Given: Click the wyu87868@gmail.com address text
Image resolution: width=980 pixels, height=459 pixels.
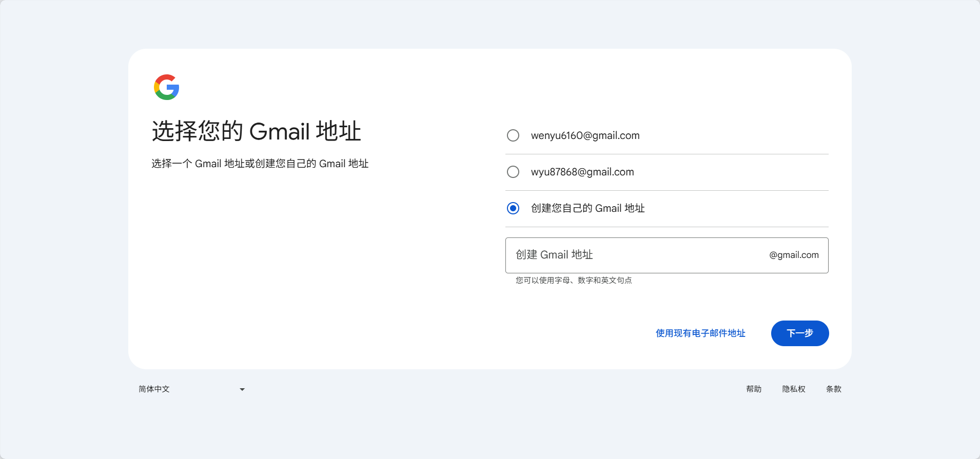Looking at the screenshot, I should [582, 172].
